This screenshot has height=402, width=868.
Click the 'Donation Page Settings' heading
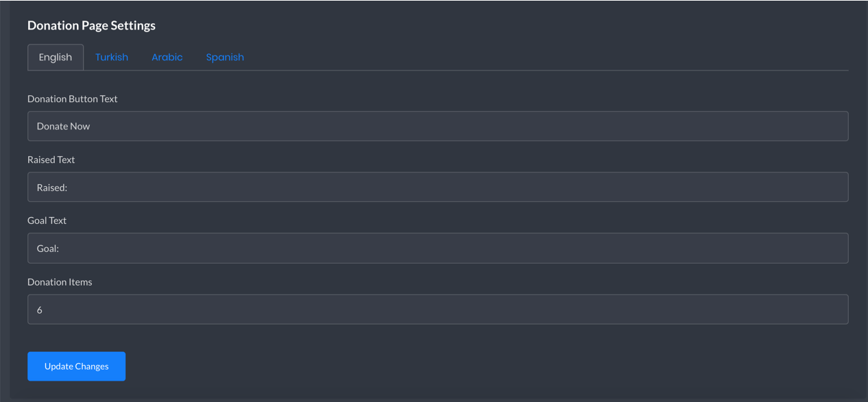click(x=91, y=25)
